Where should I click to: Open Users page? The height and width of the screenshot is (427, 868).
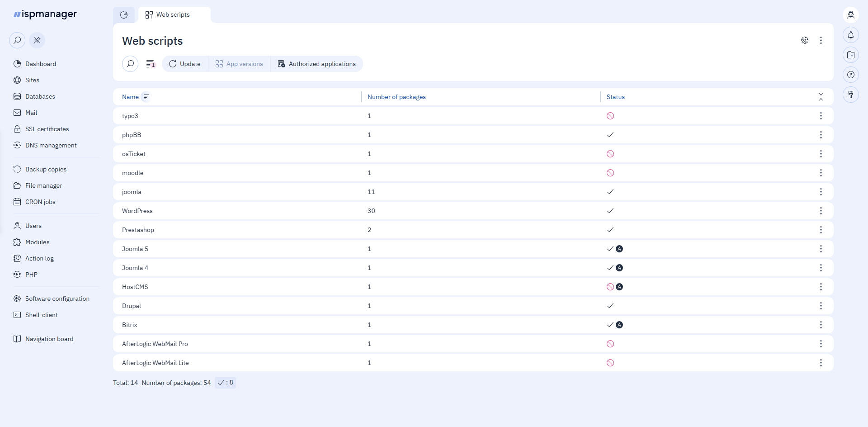(33, 226)
